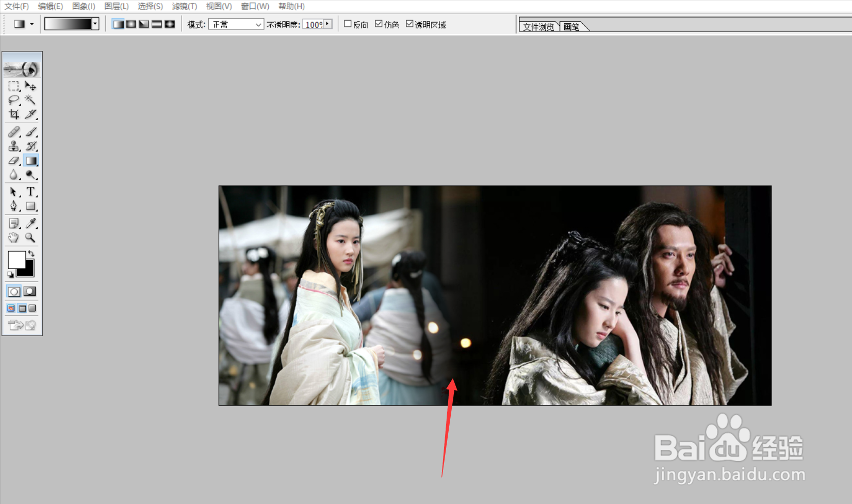Toggle the 反向 (Reverse) checkbox
The width and height of the screenshot is (852, 504).
tap(348, 24)
